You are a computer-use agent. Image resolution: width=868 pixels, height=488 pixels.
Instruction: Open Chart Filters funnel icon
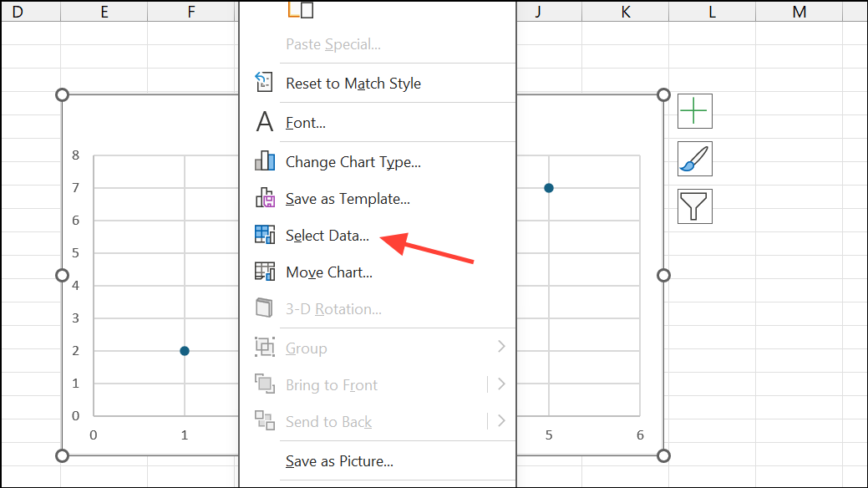[695, 206]
